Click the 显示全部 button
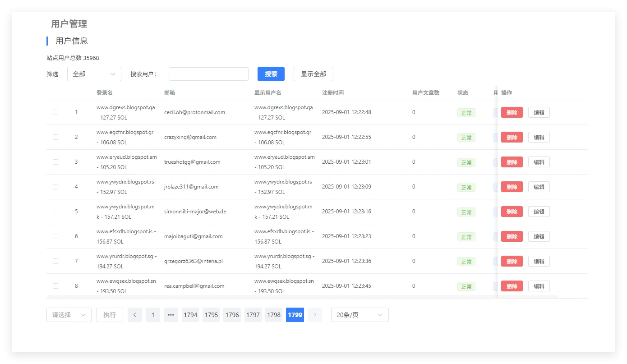 click(313, 74)
